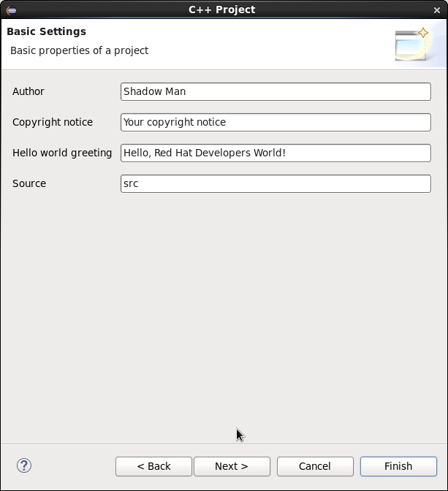This screenshot has width=448, height=491.
Task: Click the C++ Project title bar text
Action: (x=221, y=9)
